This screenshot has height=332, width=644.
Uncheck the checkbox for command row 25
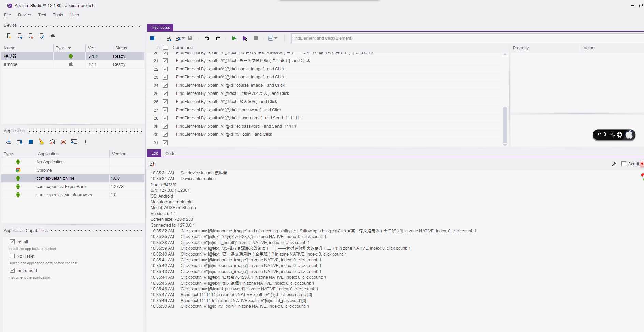165,93
